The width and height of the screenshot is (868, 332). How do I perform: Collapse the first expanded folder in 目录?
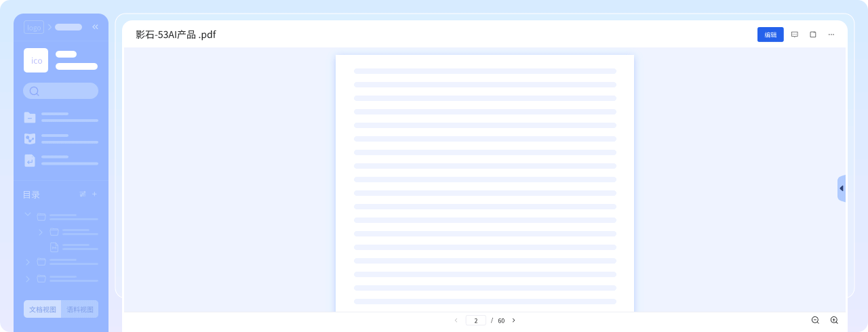click(28, 215)
